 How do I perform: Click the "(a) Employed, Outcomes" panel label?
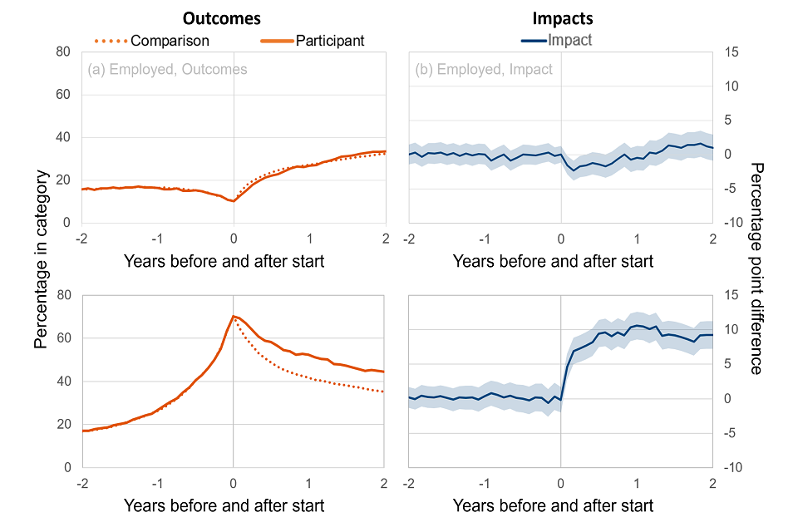pyautogui.click(x=167, y=69)
